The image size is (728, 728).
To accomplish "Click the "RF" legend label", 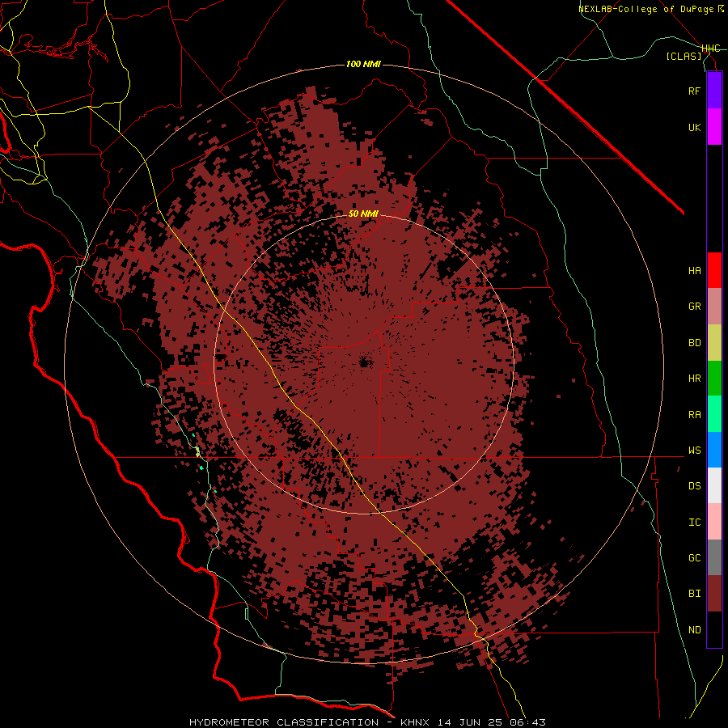I will click(694, 91).
